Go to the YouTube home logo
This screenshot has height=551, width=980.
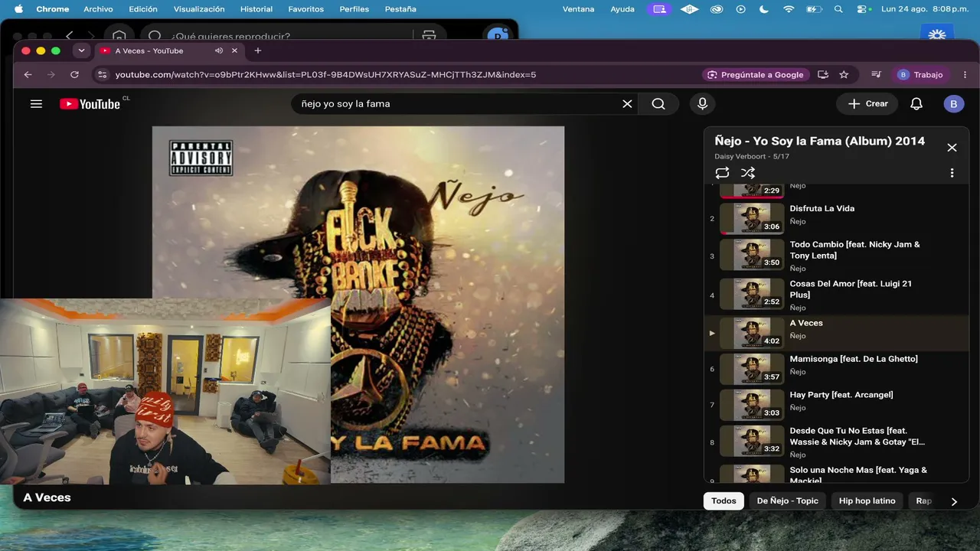90,104
